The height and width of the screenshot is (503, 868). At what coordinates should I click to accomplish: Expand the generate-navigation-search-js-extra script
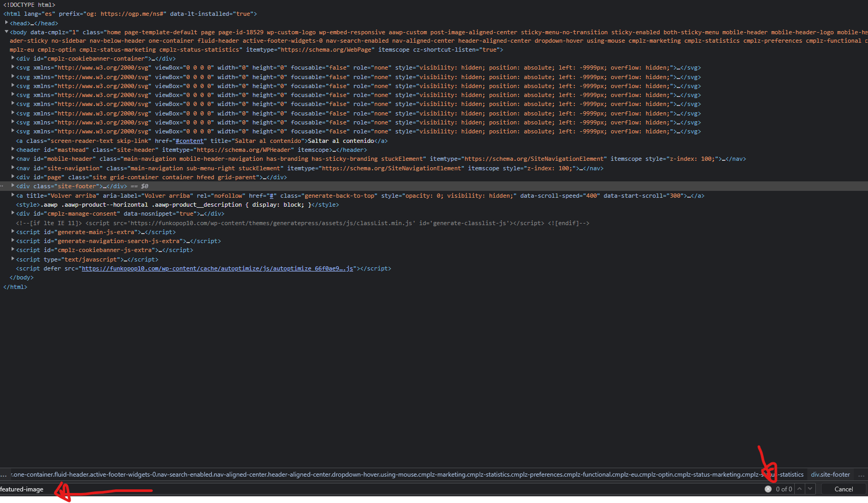[x=13, y=240]
